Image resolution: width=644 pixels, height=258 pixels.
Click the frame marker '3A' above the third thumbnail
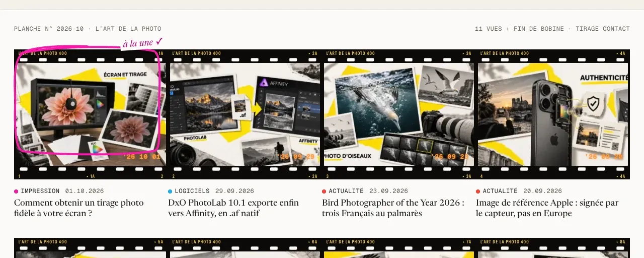click(x=466, y=53)
